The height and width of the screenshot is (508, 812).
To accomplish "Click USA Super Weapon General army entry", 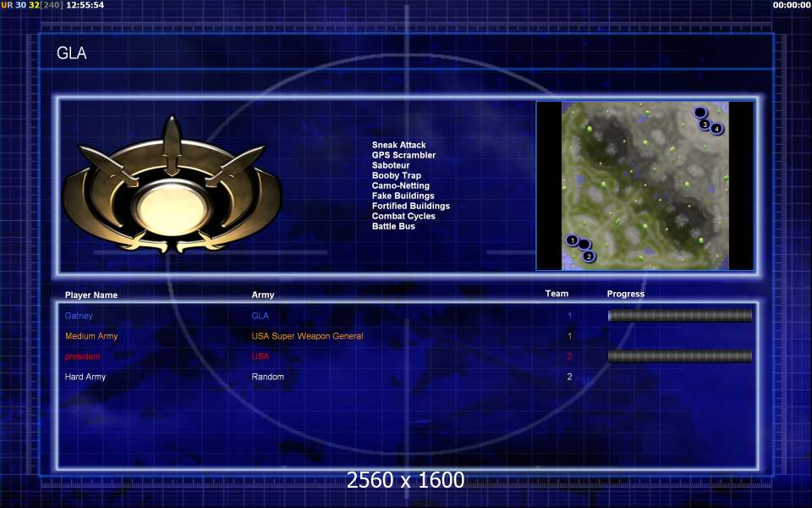I will coord(307,336).
